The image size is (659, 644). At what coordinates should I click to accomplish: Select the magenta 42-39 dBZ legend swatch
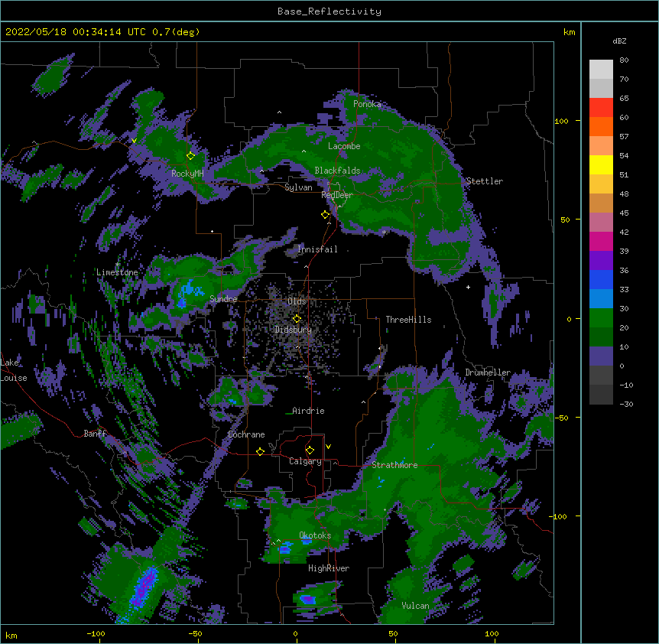[x=601, y=241]
